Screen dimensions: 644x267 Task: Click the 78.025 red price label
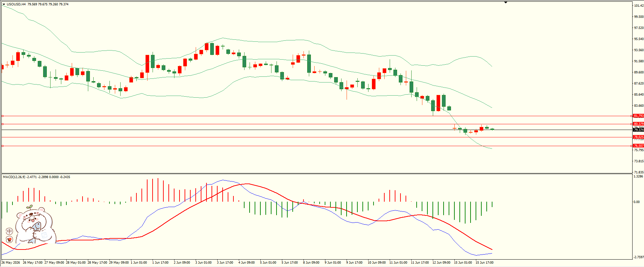coord(638,137)
